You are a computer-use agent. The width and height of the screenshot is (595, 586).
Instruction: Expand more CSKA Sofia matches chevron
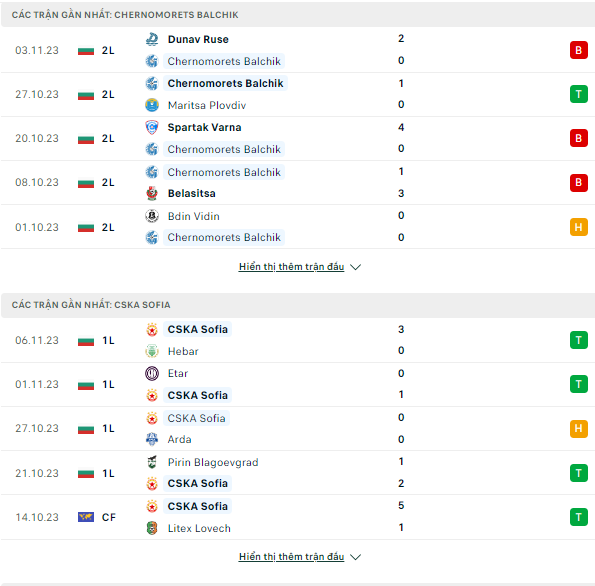(x=356, y=557)
